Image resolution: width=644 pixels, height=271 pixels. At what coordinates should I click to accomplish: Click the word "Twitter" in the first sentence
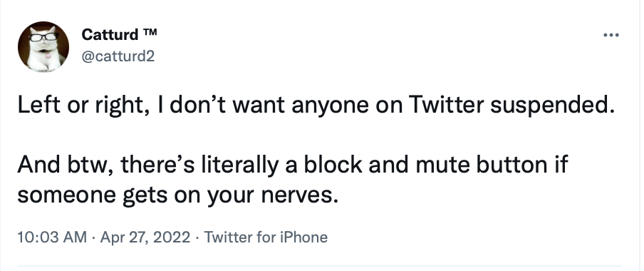[x=447, y=104]
